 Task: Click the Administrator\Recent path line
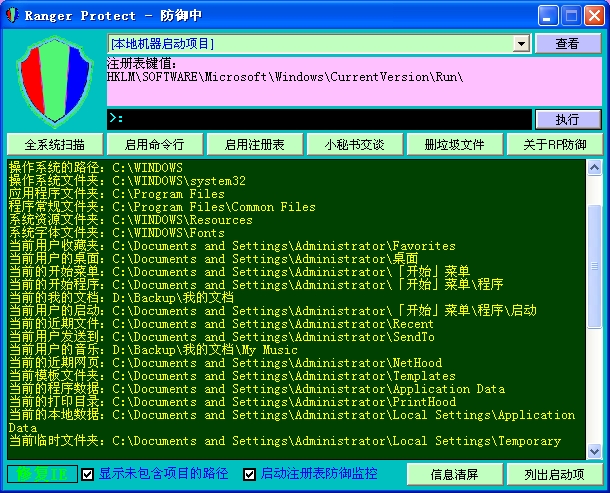tap(221, 324)
